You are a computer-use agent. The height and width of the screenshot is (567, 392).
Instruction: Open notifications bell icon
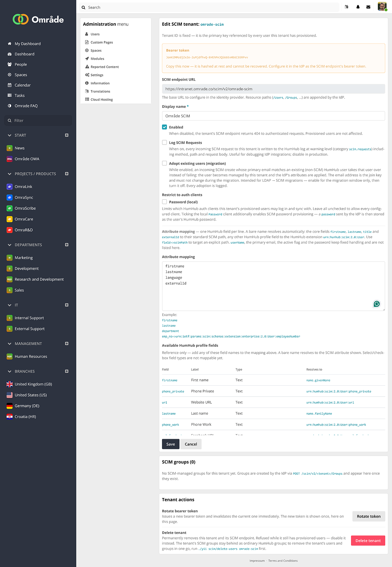click(358, 7)
